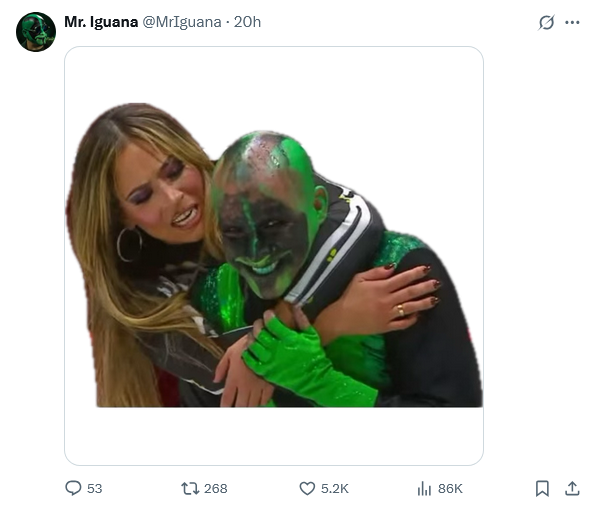The width and height of the screenshot is (598, 510).
Task: Enlarge the attached tweet image
Action: [274, 256]
